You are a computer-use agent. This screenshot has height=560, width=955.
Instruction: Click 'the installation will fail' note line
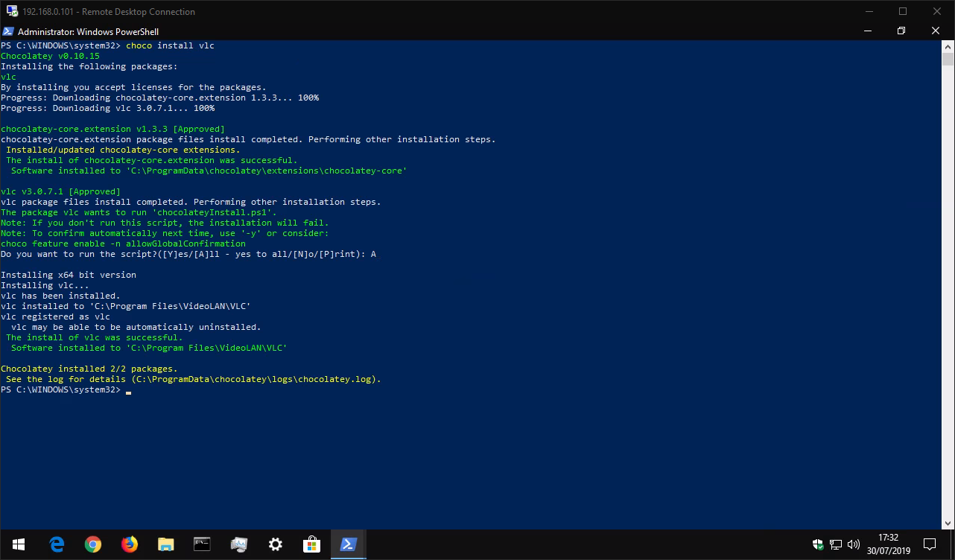click(x=165, y=223)
